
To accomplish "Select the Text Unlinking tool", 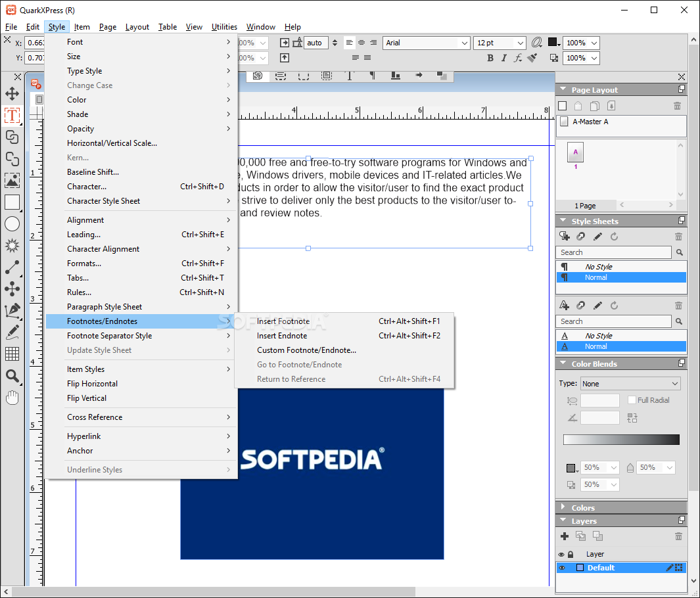I will click(12, 159).
